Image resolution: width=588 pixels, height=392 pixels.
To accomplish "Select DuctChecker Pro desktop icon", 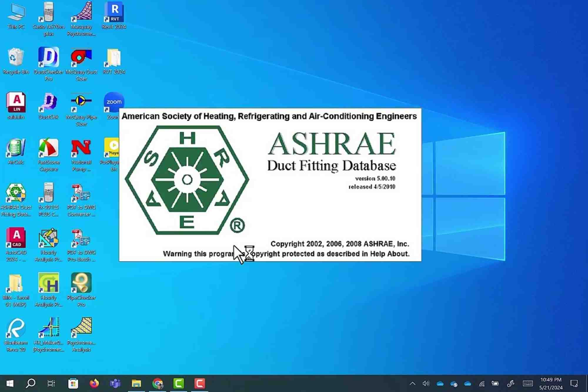I will click(49, 64).
